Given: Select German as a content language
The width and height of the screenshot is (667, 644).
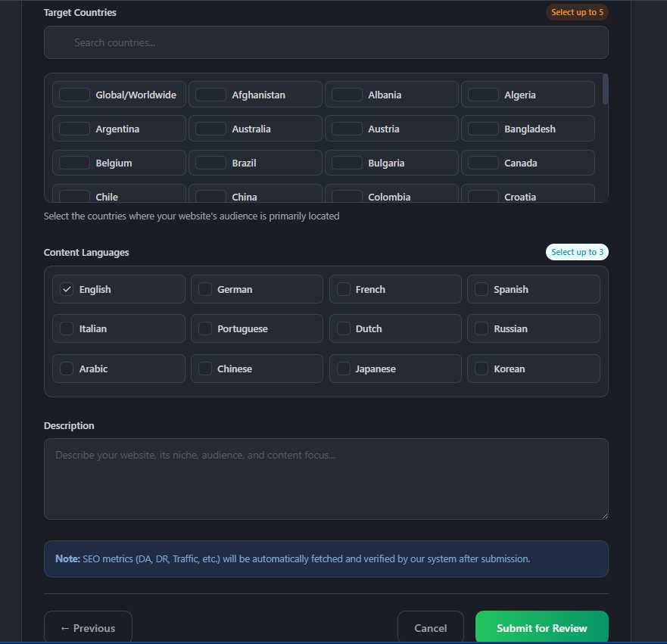Looking at the screenshot, I should [x=204, y=288].
